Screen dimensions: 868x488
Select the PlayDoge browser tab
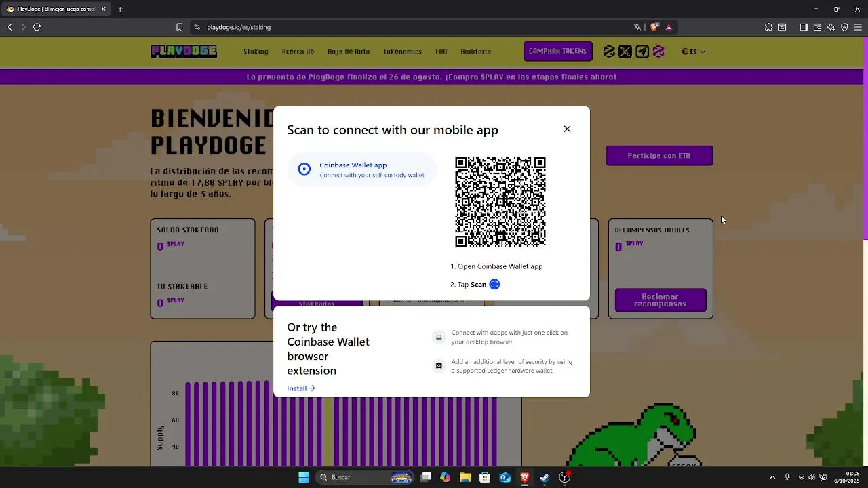tap(56, 9)
